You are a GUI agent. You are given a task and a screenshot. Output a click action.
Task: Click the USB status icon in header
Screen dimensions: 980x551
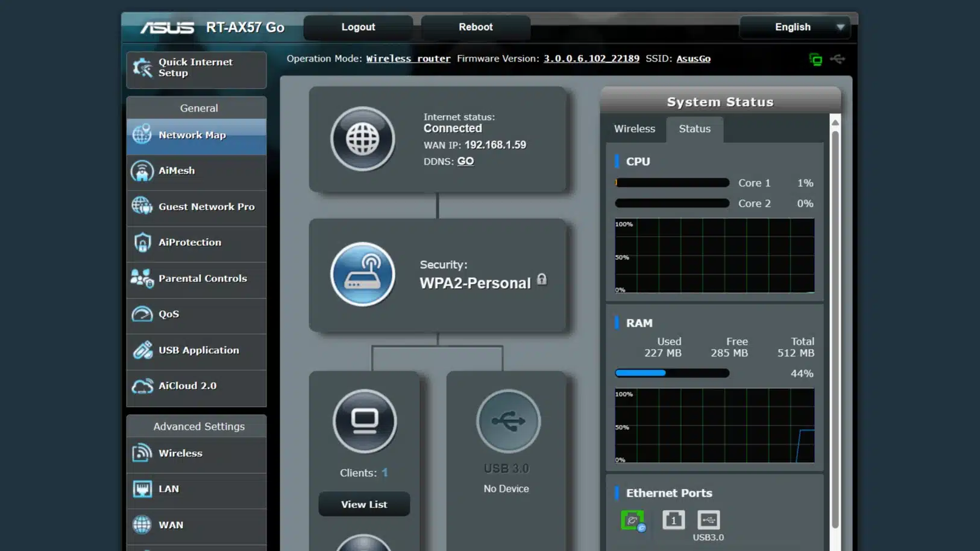pyautogui.click(x=837, y=58)
